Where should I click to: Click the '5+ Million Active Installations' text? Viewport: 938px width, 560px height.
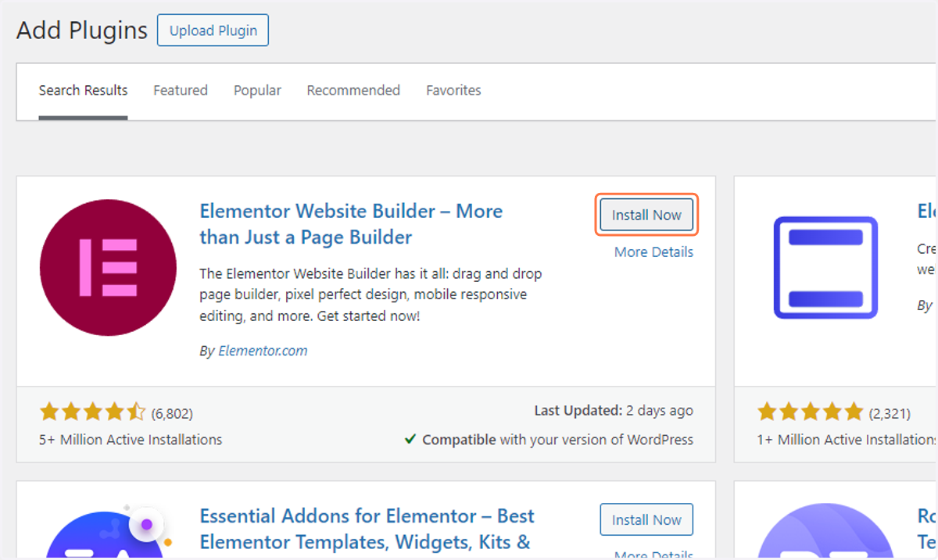131,440
